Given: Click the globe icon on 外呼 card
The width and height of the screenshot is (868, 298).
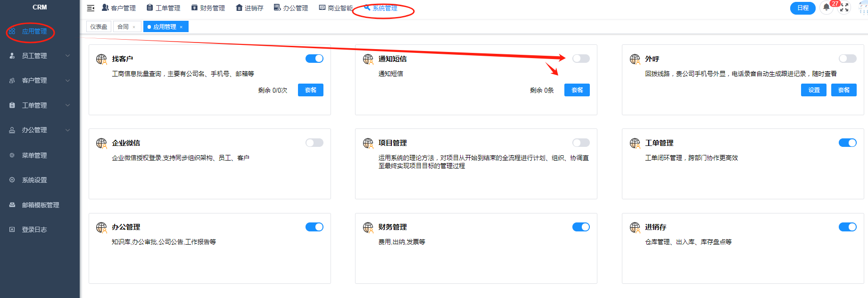Looking at the screenshot, I should pos(635,59).
